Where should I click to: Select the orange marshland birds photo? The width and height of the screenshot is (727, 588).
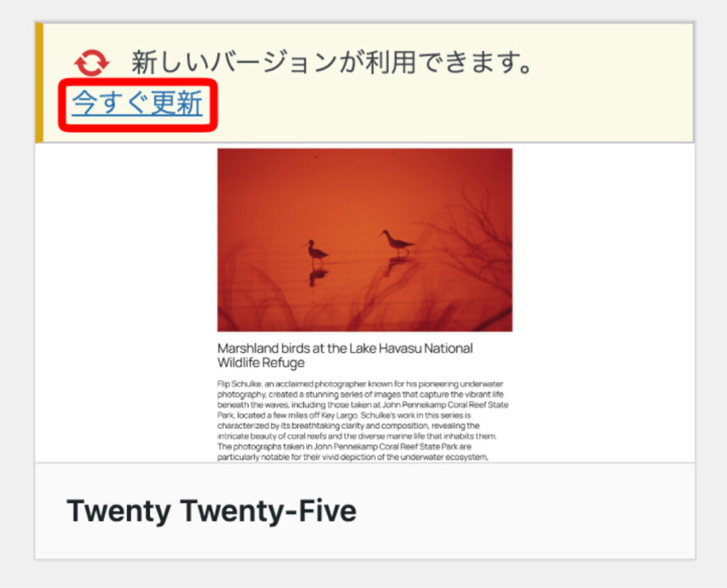[365, 240]
